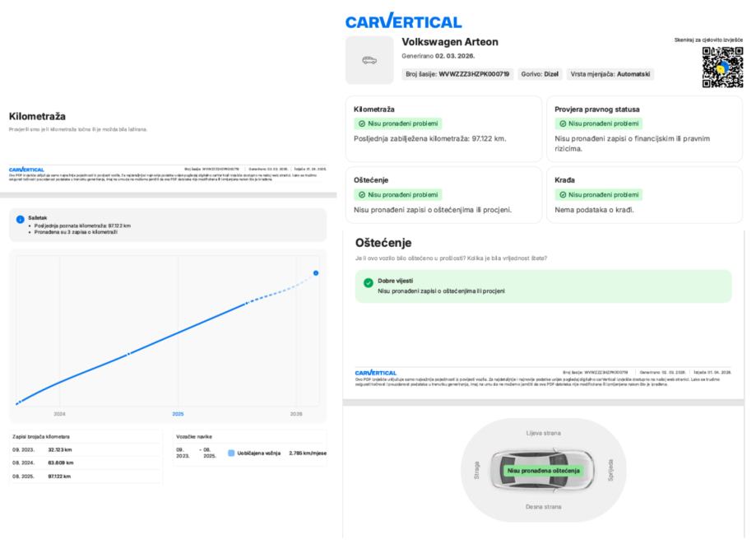Click the Vrsta mjenjača: Automatski chip
The image size is (756, 558).
click(610, 74)
